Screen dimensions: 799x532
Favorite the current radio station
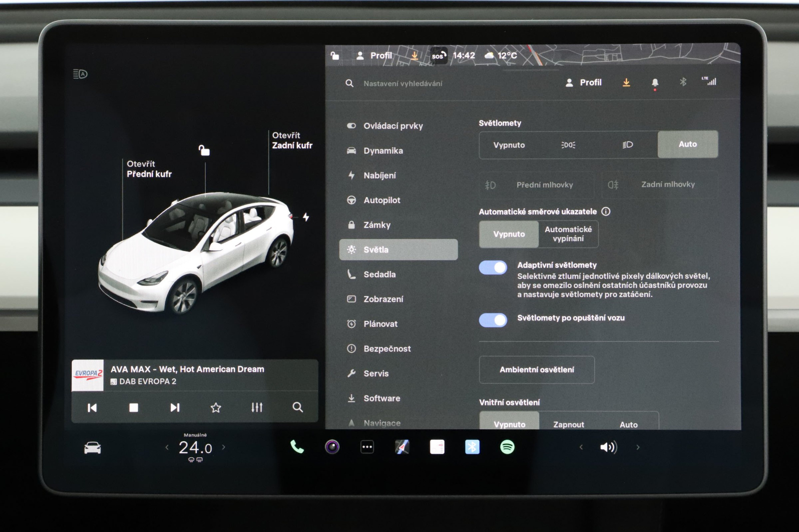point(216,408)
